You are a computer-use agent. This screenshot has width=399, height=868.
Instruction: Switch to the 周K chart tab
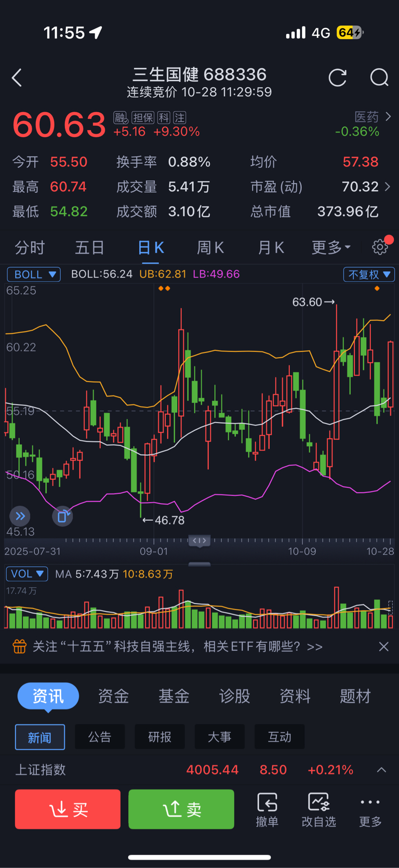click(210, 248)
